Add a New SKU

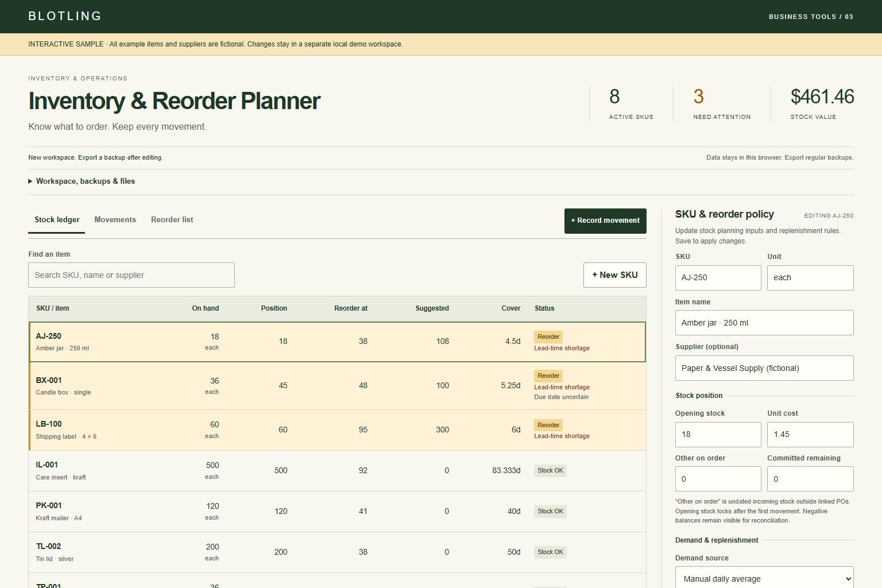coord(615,275)
